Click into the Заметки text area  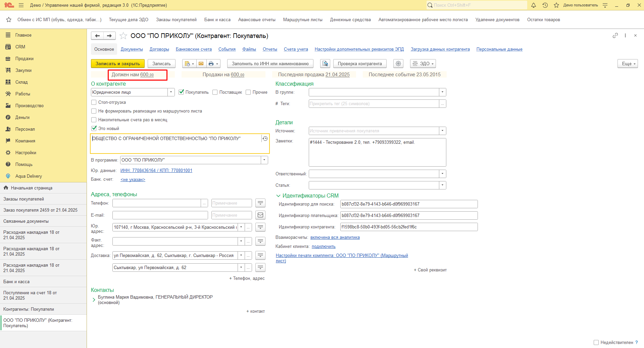(378, 152)
